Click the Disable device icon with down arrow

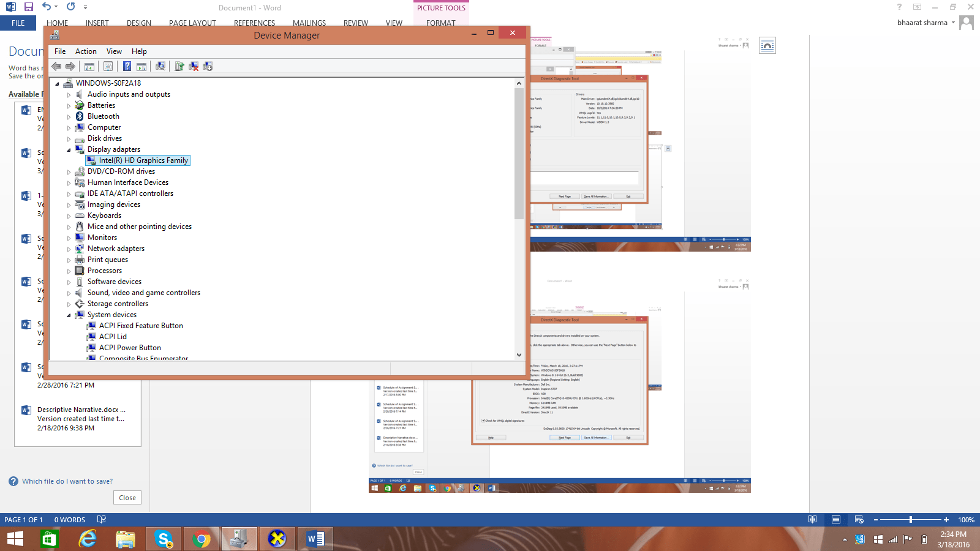click(208, 66)
